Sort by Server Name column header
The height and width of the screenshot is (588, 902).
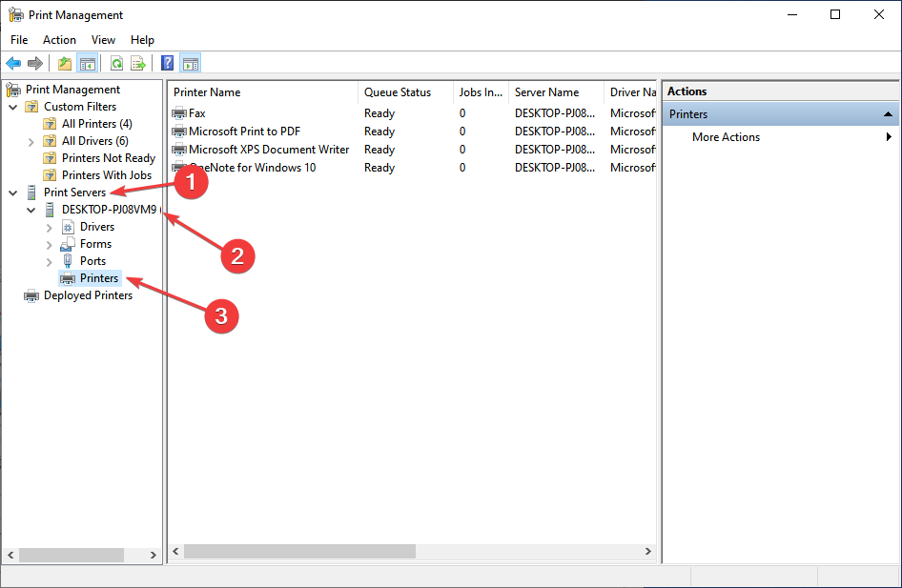(556, 92)
